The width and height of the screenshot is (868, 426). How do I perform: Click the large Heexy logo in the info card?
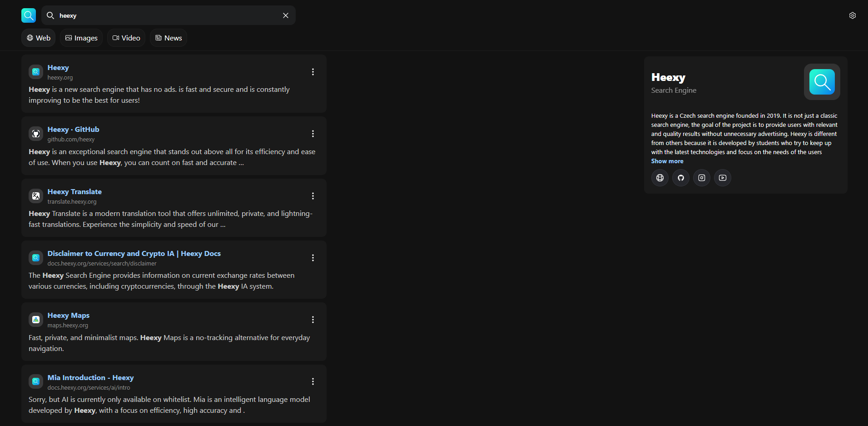822,82
